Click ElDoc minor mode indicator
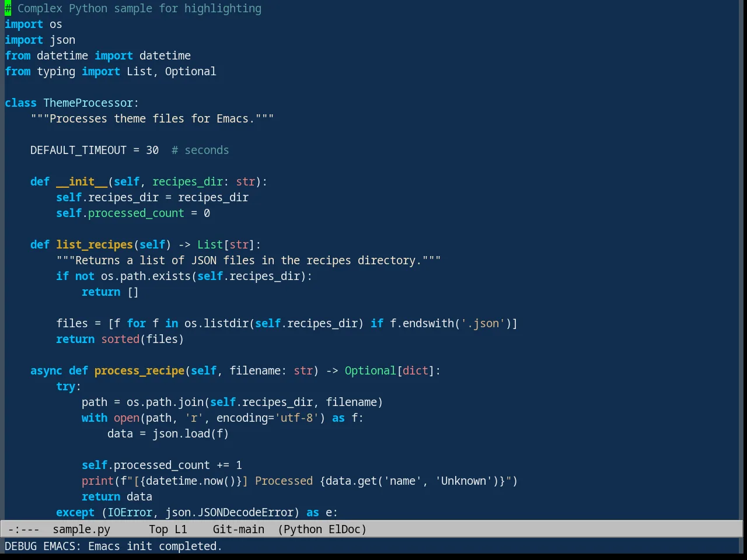The height and width of the screenshot is (560, 747). pos(344,529)
